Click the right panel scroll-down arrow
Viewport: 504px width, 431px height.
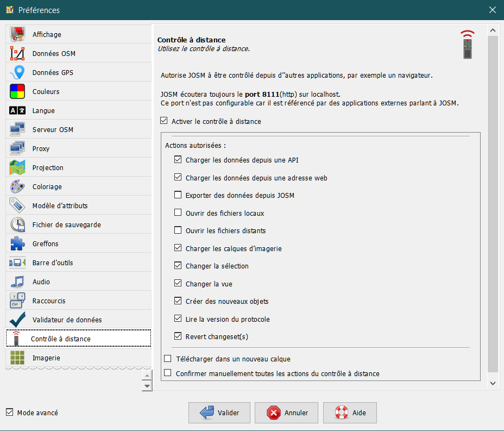(493, 383)
